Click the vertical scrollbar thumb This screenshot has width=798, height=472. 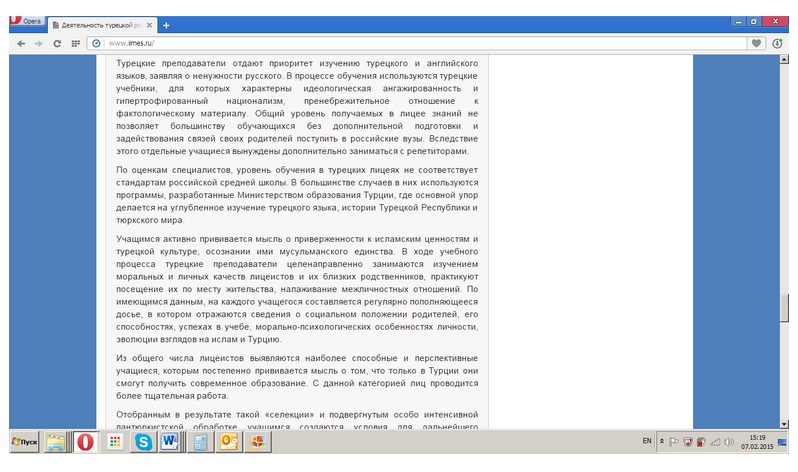(x=784, y=308)
